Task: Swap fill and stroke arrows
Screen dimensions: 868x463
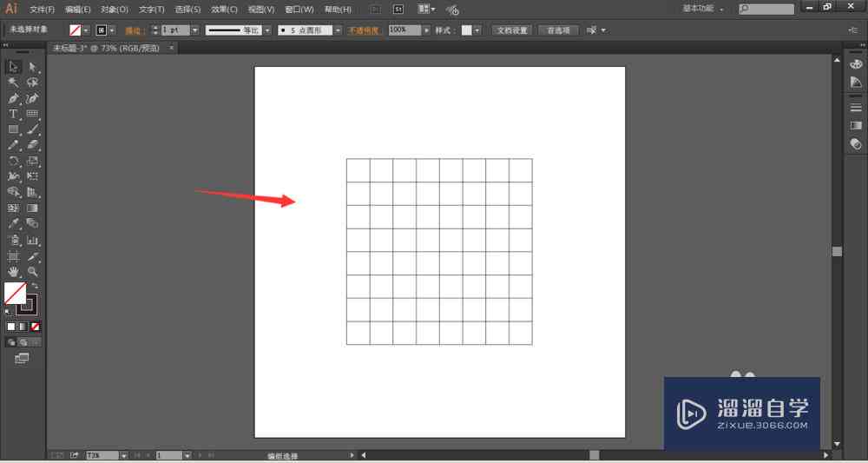Action: (35, 286)
